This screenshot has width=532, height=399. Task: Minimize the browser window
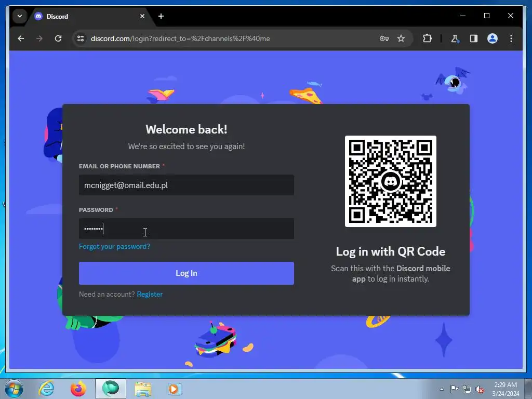463,16
